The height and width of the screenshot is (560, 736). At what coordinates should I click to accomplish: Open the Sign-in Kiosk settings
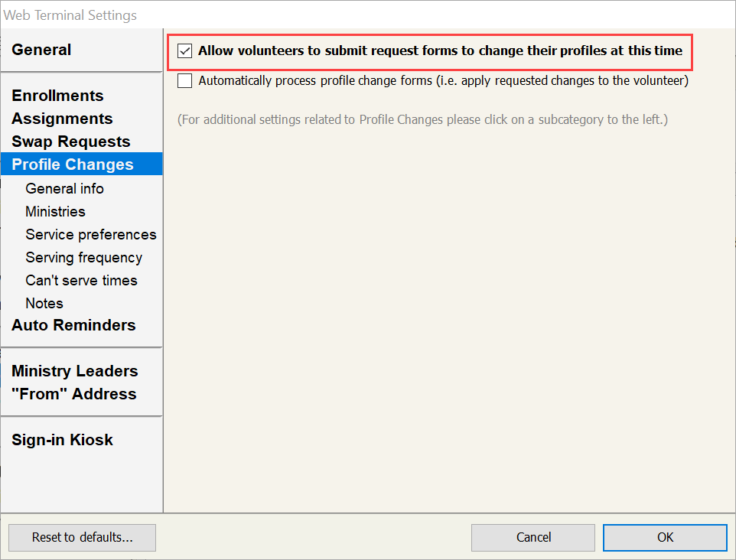pyautogui.click(x=62, y=440)
